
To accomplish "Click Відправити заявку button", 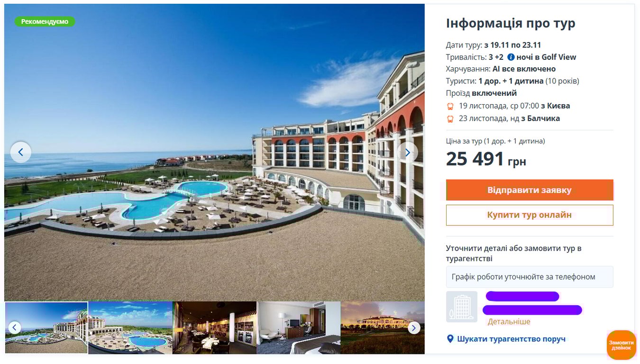I will tap(530, 190).
